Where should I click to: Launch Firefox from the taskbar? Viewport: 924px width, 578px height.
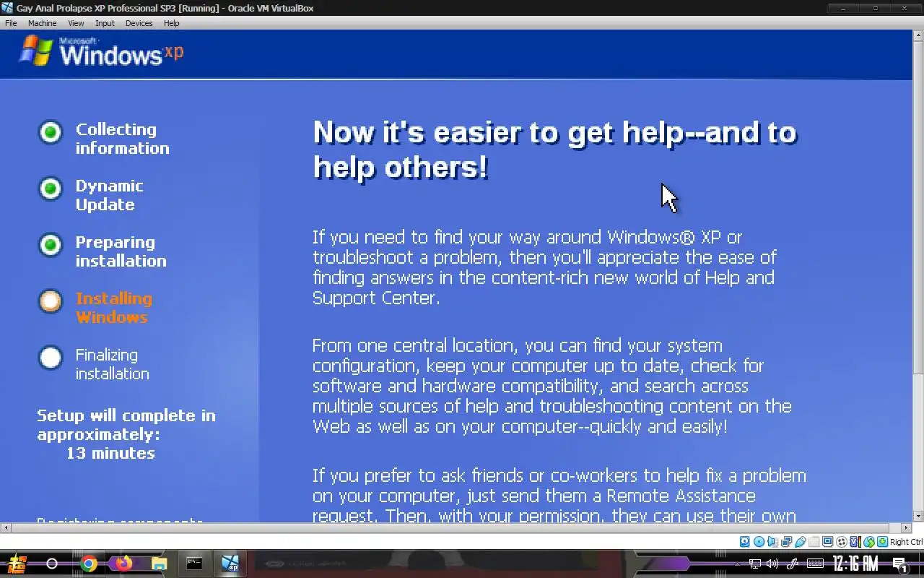click(x=124, y=564)
